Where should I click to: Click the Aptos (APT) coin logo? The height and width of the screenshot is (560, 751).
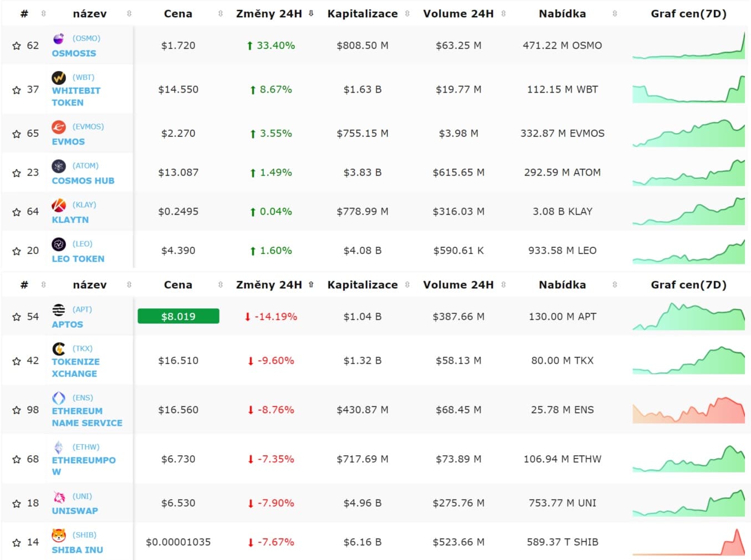(x=59, y=309)
